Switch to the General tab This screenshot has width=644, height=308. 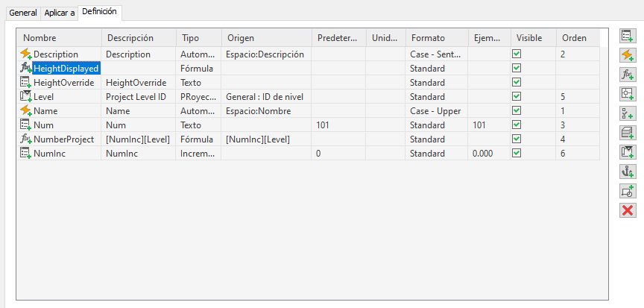pyautogui.click(x=22, y=13)
